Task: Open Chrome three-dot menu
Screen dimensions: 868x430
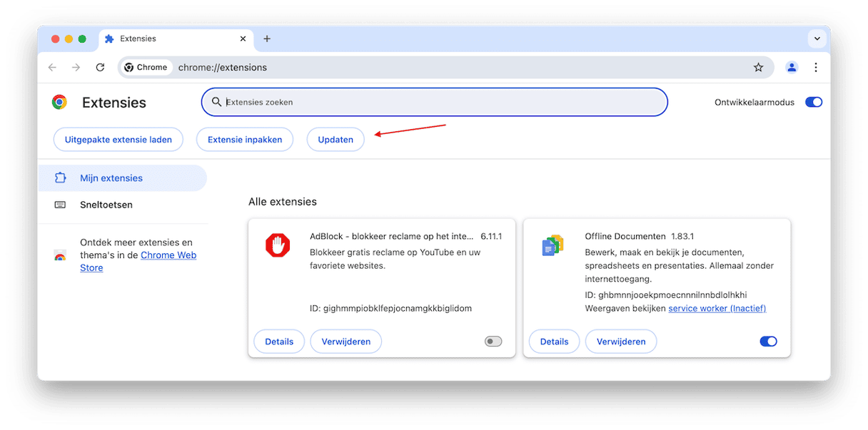Action: [816, 67]
